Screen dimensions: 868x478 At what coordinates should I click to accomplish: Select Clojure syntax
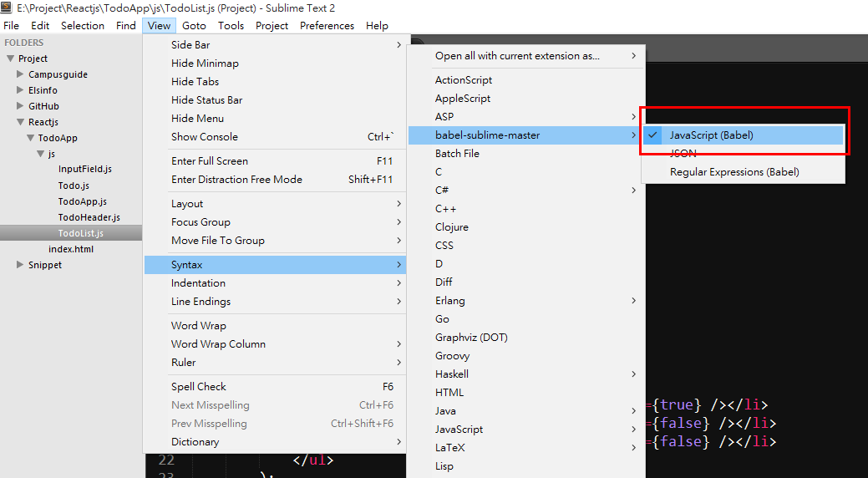525,227
